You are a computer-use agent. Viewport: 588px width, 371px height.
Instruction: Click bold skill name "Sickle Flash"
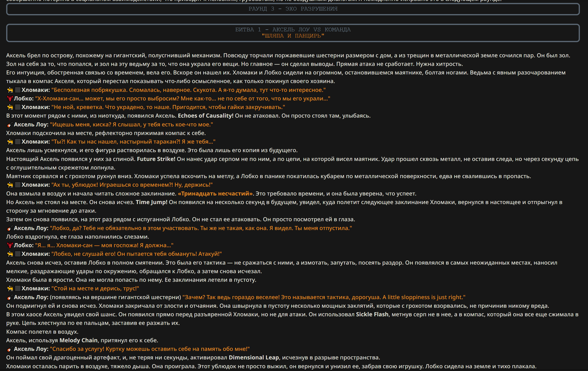[x=372, y=314]
